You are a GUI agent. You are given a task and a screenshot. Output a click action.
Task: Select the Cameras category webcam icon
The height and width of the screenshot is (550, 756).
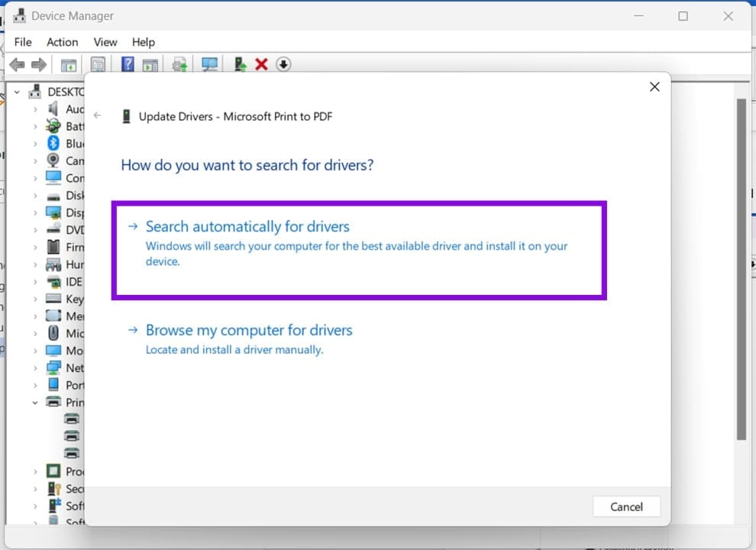[53, 160]
